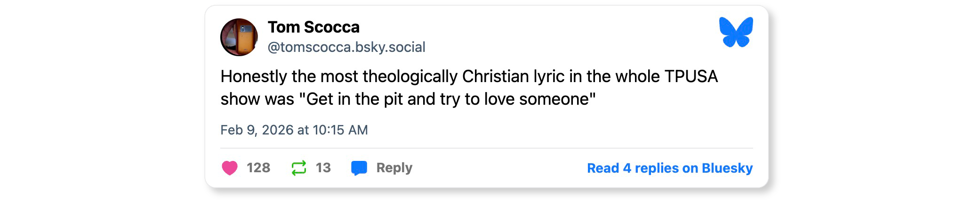
Task: Click the 128 likes count
Action: (x=258, y=168)
